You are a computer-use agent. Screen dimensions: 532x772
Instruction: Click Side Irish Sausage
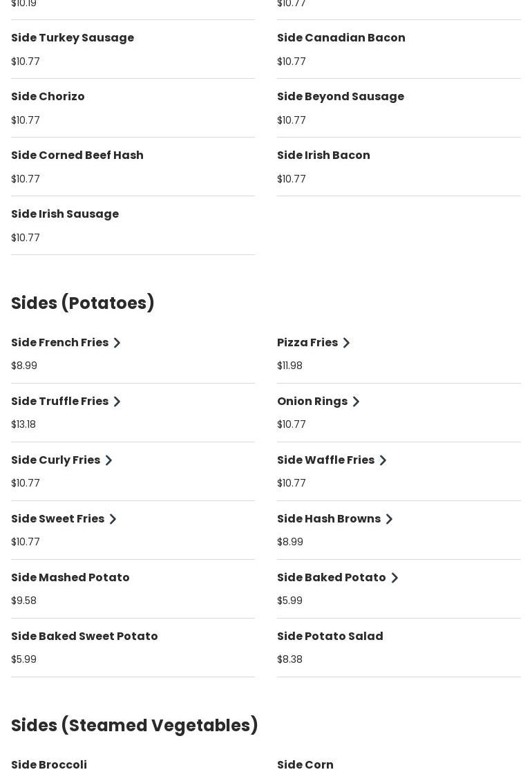click(x=65, y=214)
